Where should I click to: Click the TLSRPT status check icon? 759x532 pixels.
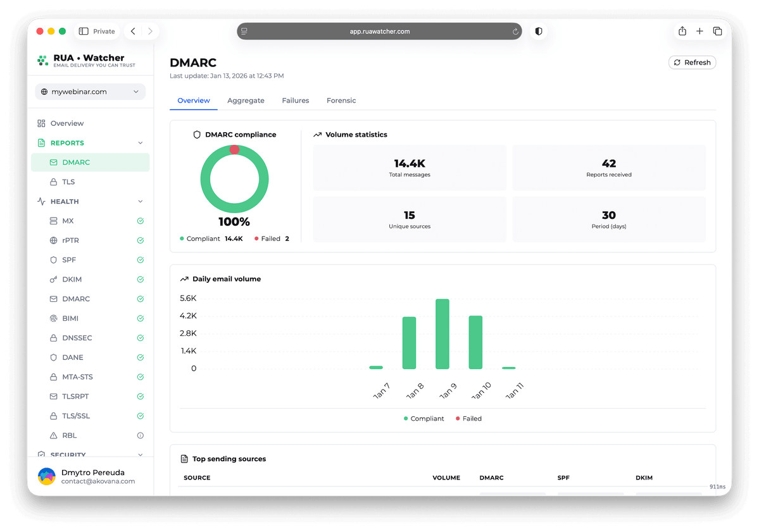pyautogui.click(x=141, y=397)
